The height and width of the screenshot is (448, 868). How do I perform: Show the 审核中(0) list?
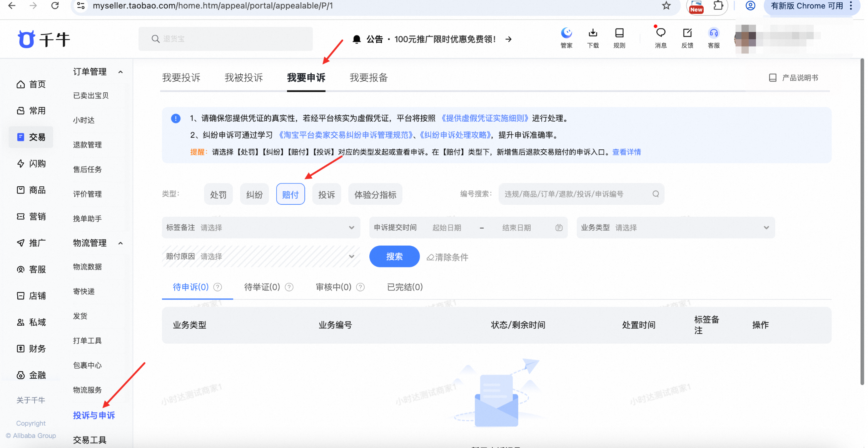click(x=334, y=287)
